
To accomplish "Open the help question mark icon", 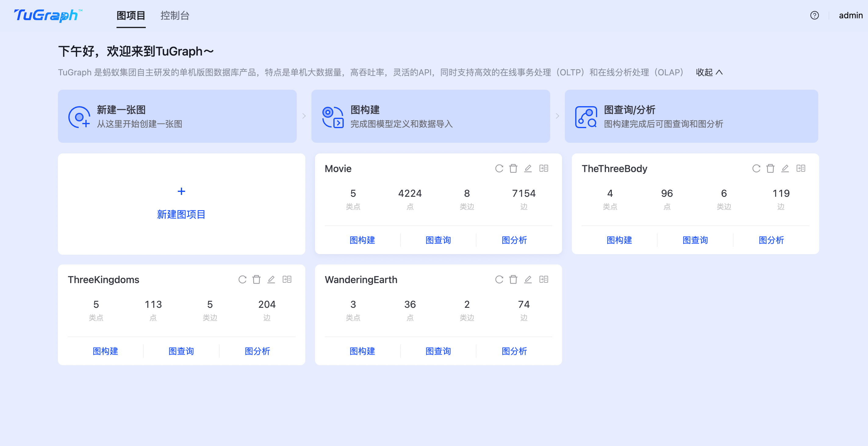I will 814,16.
